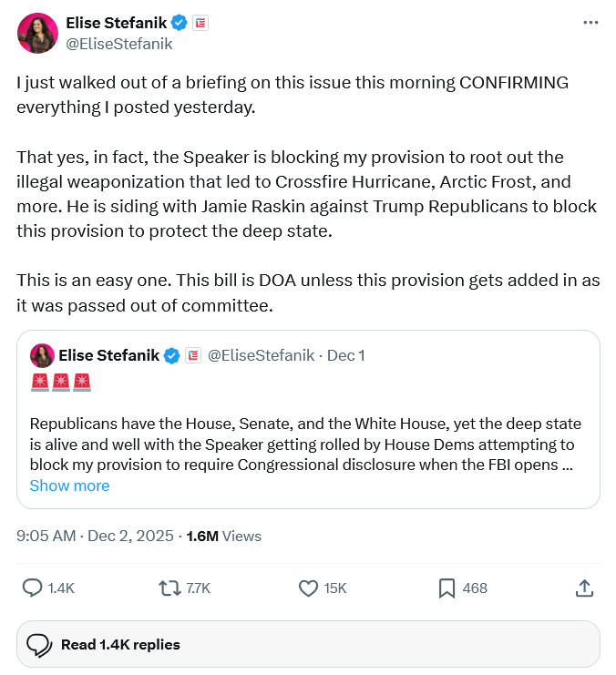Click the reply speech bubble icon

click(33, 588)
